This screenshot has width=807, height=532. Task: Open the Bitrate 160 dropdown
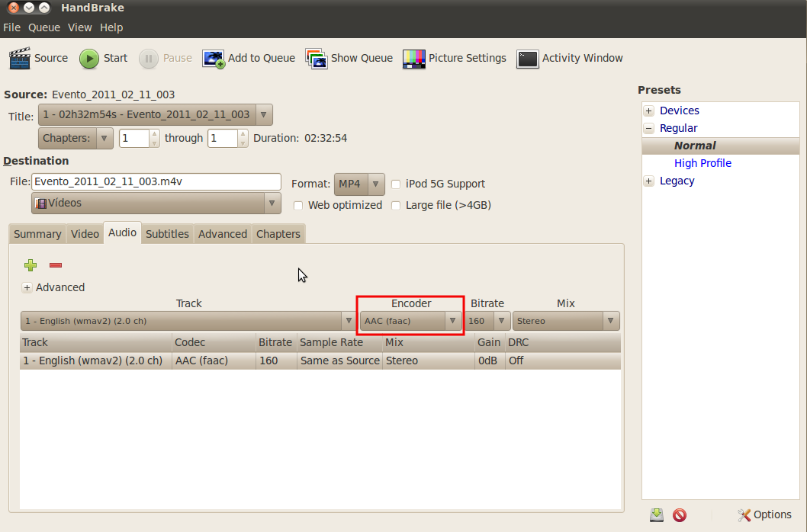pyautogui.click(x=487, y=321)
